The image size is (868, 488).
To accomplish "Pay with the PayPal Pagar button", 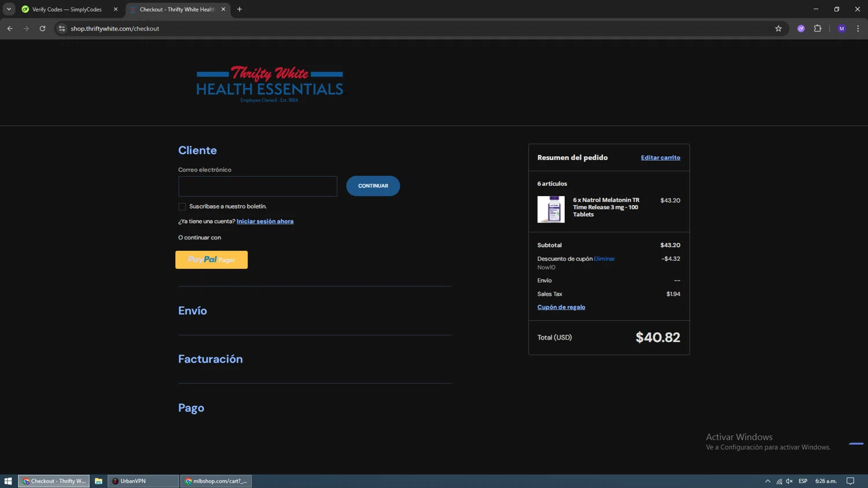I will 211,260.
